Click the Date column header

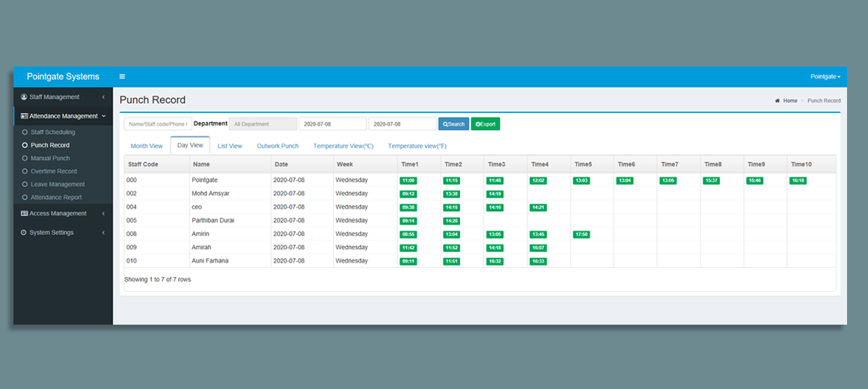(x=302, y=165)
